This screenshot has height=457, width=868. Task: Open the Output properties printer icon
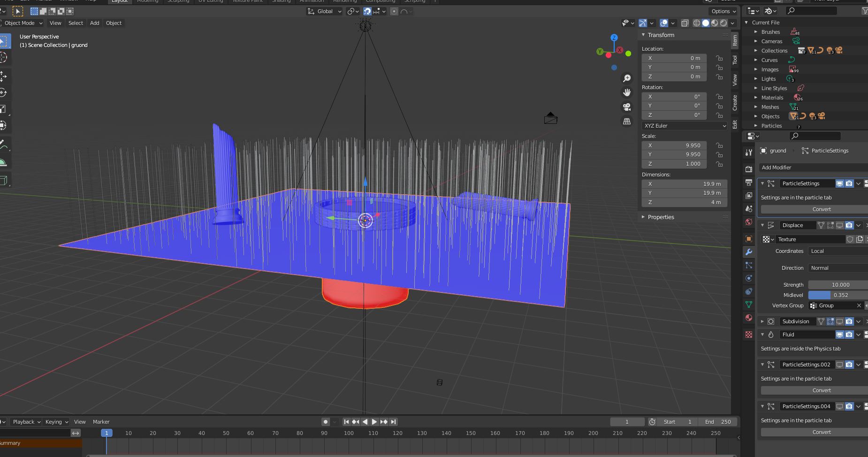click(x=749, y=182)
